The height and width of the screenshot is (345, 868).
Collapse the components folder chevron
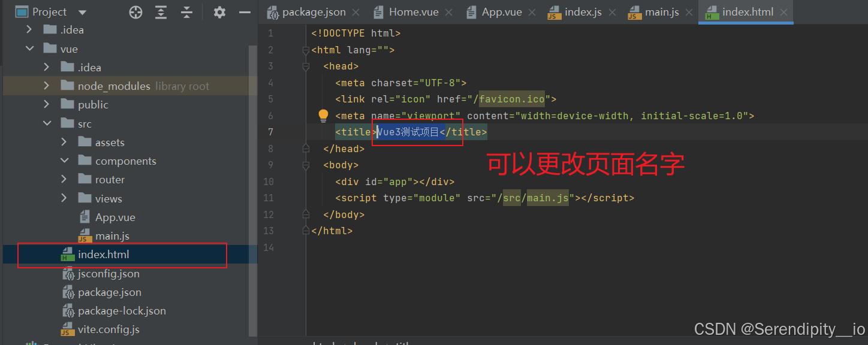tap(64, 161)
